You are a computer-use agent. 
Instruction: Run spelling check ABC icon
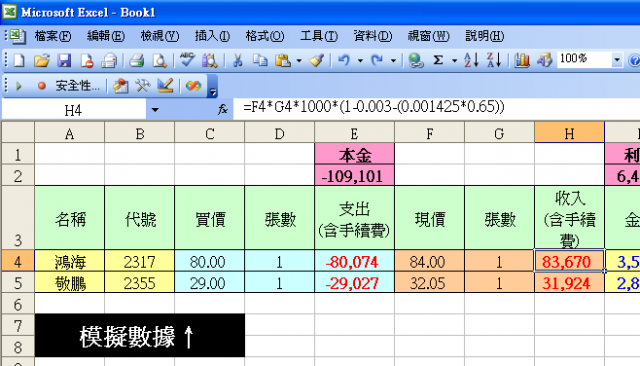click(187, 60)
